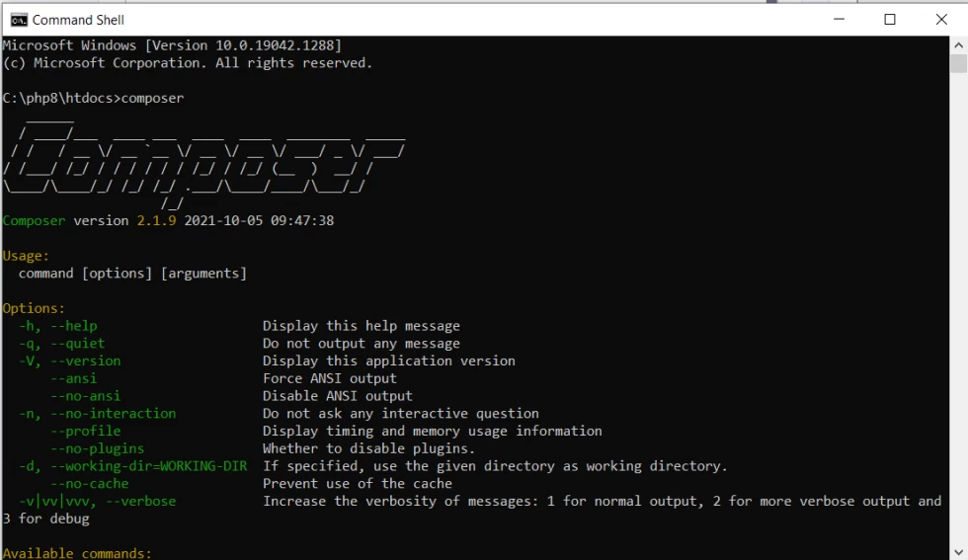Click 'Display this help message' description
968x560 pixels.
[362, 326]
